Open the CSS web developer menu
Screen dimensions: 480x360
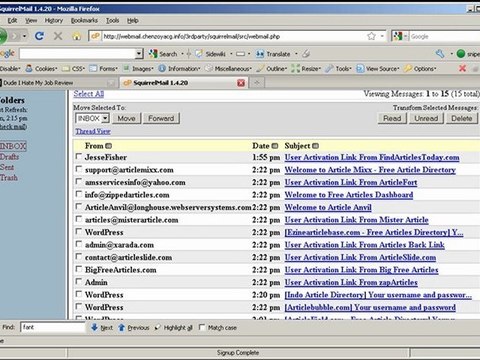tap(74, 69)
